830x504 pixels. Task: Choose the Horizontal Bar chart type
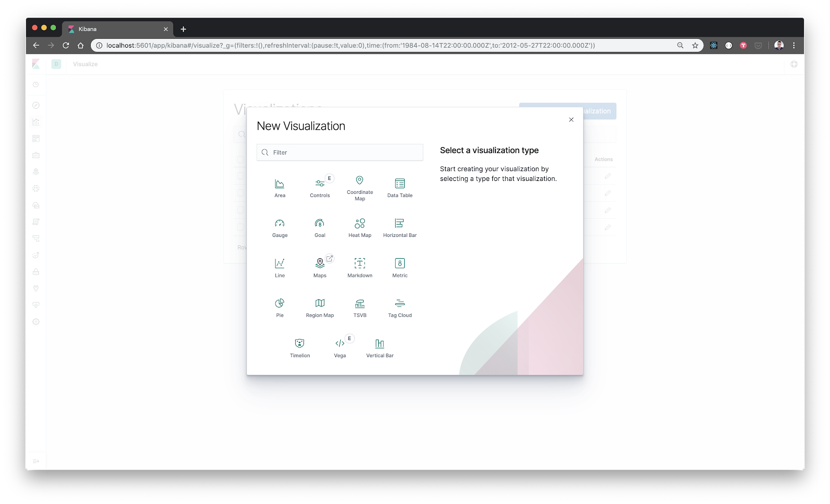click(399, 228)
